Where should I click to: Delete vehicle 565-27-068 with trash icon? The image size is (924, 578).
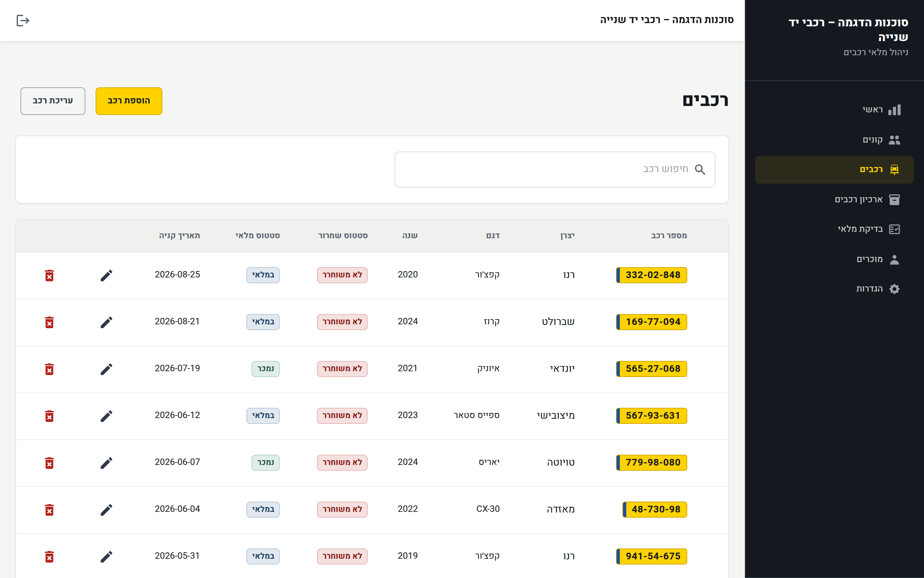click(49, 369)
